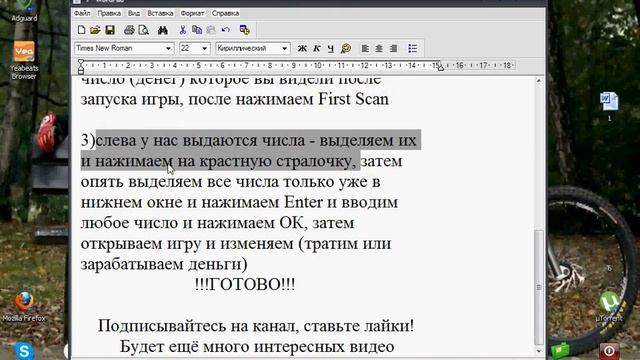Toggle bullet list formatting
The image size is (640, 360).
coord(413,49)
